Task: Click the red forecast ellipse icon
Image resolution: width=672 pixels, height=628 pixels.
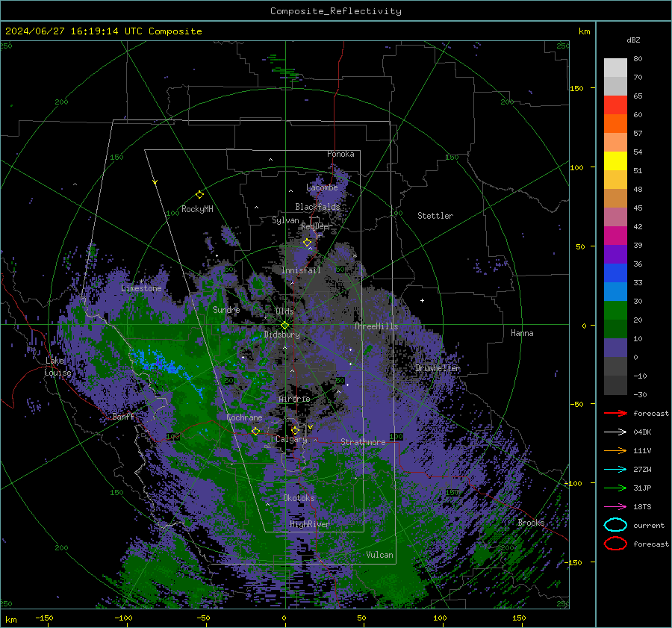Action: click(x=615, y=544)
